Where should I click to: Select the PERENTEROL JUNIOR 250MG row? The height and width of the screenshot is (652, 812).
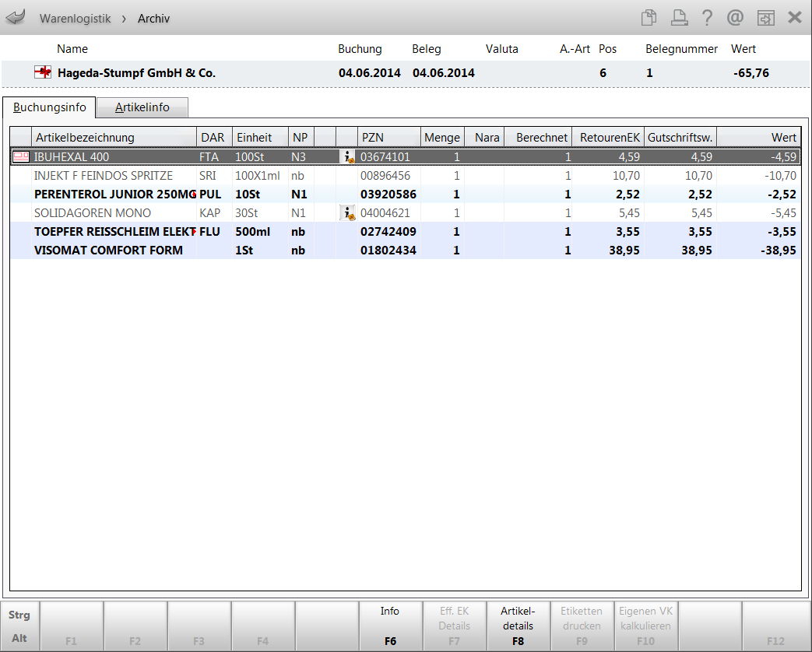[x=406, y=194]
